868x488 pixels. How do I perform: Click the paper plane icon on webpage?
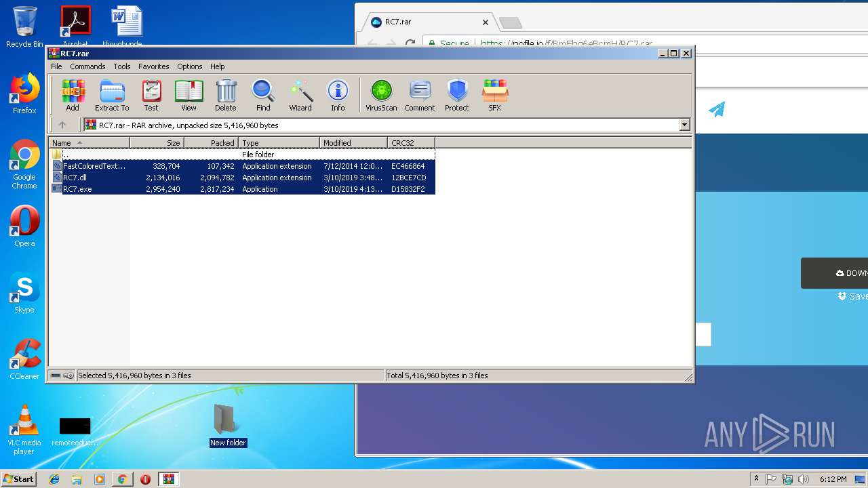[x=717, y=109]
